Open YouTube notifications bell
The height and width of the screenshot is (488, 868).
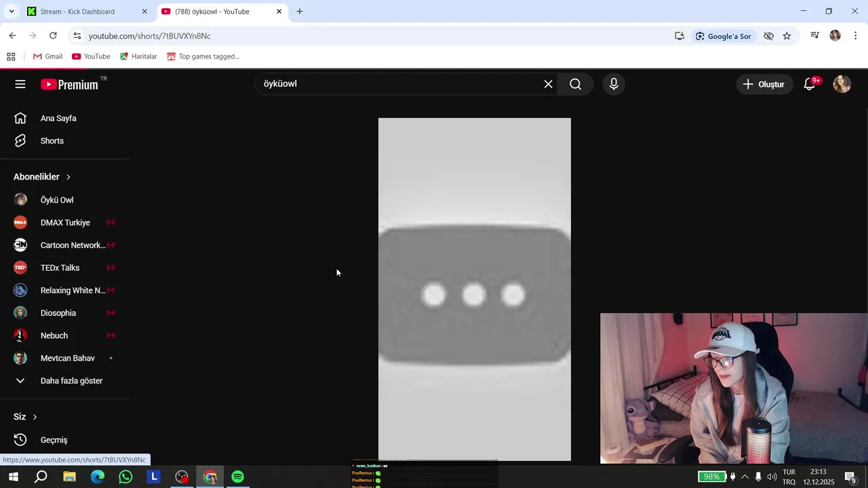pos(810,84)
